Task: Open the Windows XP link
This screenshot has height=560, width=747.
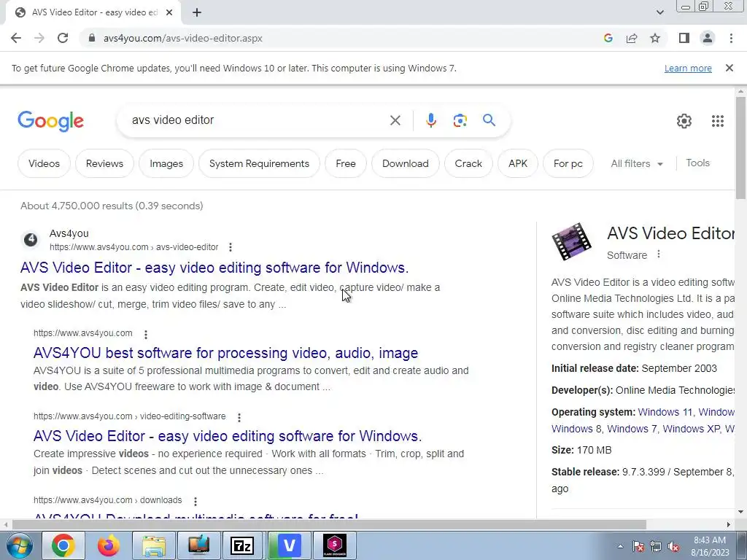Action: point(691,429)
